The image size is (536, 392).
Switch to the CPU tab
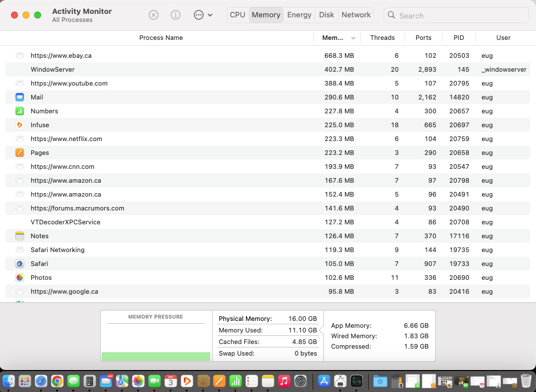237,14
